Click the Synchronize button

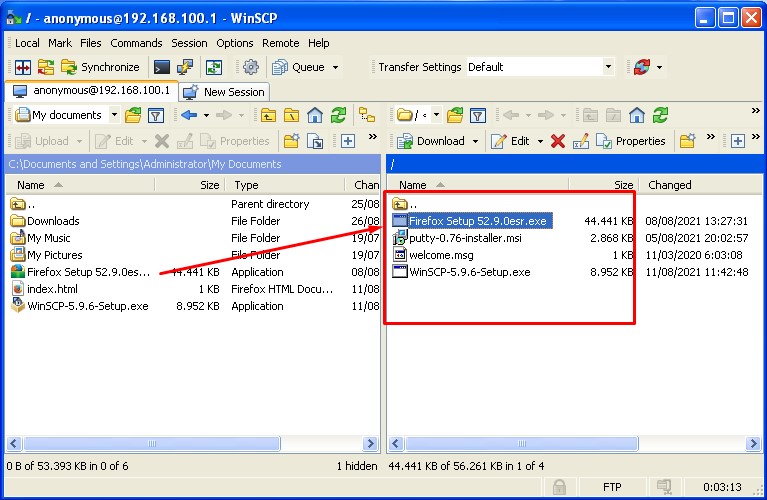point(100,67)
